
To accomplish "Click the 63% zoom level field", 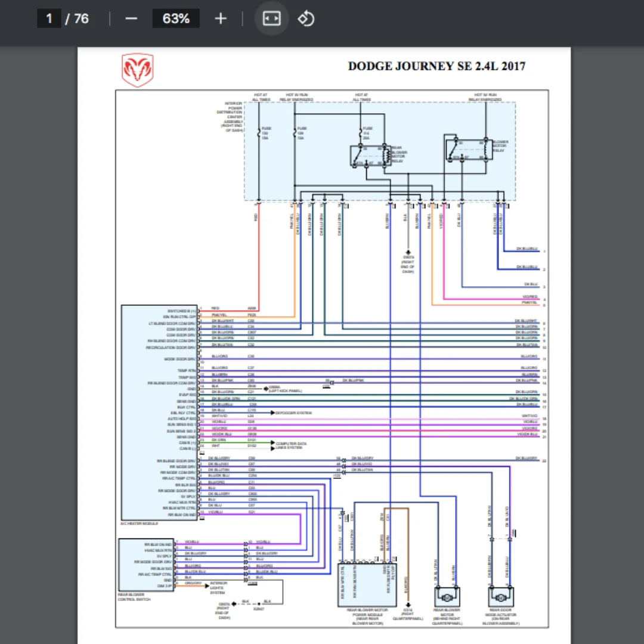I will pyautogui.click(x=176, y=18).
